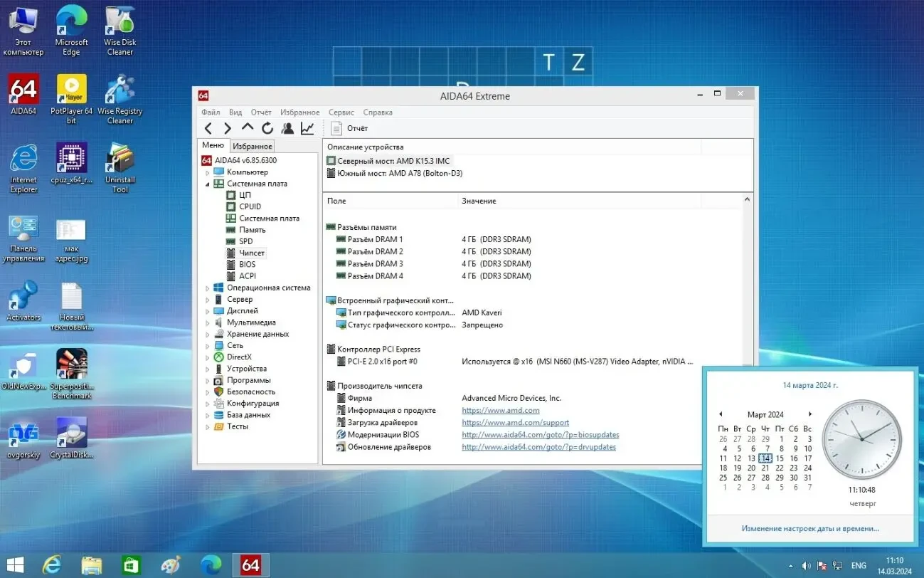Open the SPD section
The height and width of the screenshot is (578, 924).
(x=244, y=241)
